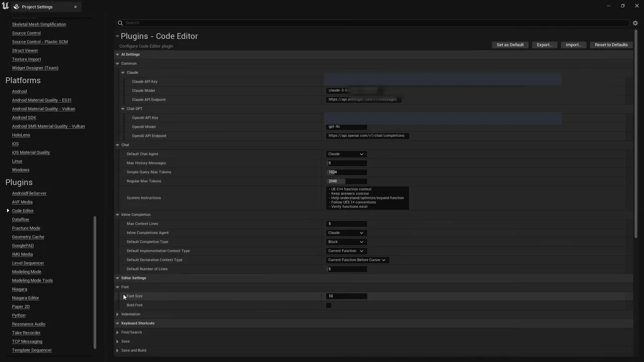Open Widget Designer (Team) settings
The image size is (644, 362).
pos(35,68)
